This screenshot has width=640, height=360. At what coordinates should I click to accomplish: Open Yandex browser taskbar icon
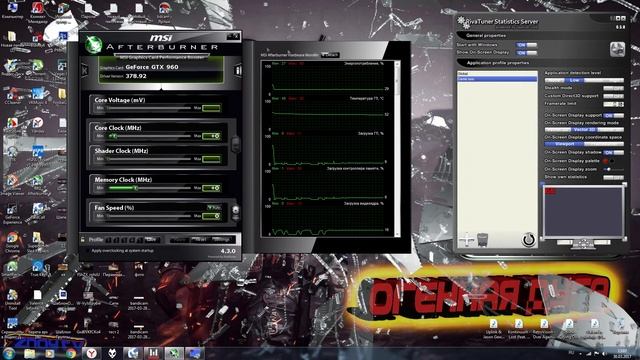[x=91, y=353]
